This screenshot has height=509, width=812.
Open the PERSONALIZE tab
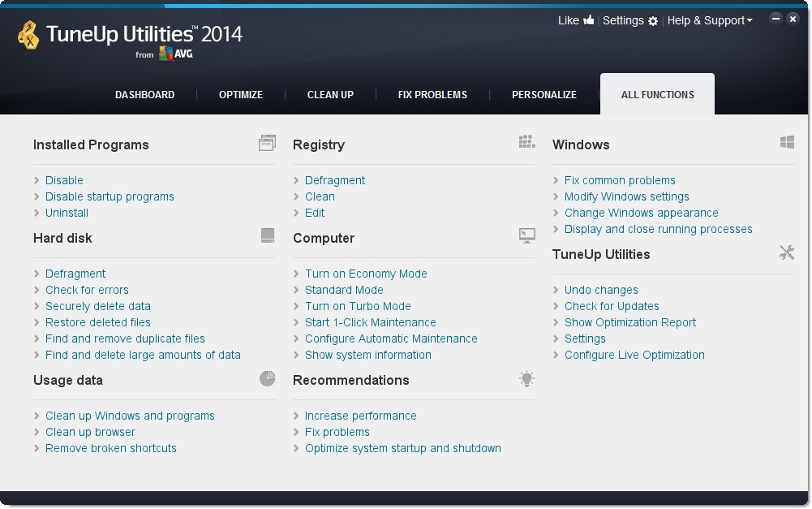click(x=543, y=94)
